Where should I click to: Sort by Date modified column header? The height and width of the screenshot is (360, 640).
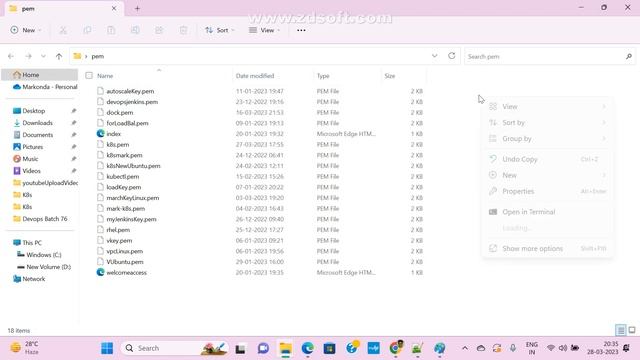(x=255, y=76)
